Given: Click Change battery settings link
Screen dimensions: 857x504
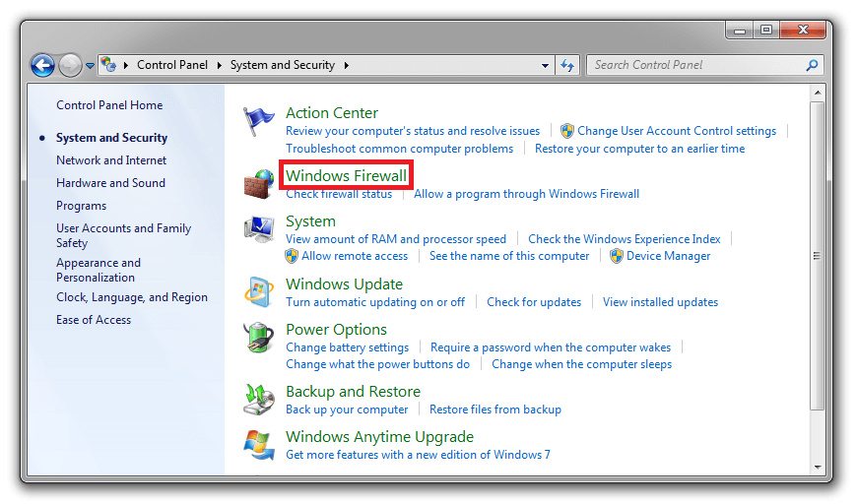Looking at the screenshot, I should (347, 347).
